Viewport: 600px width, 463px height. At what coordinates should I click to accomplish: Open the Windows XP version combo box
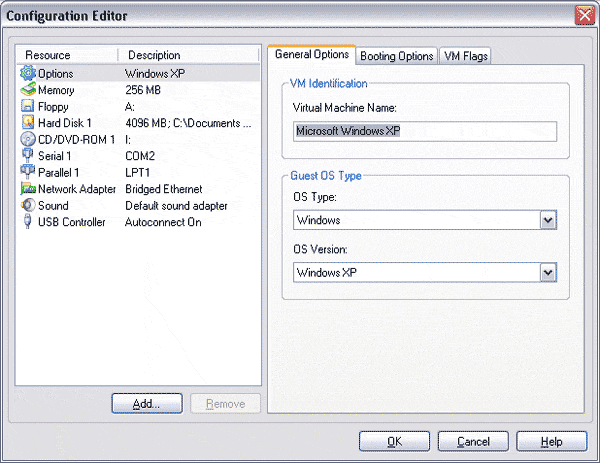pyautogui.click(x=425, y=272)
